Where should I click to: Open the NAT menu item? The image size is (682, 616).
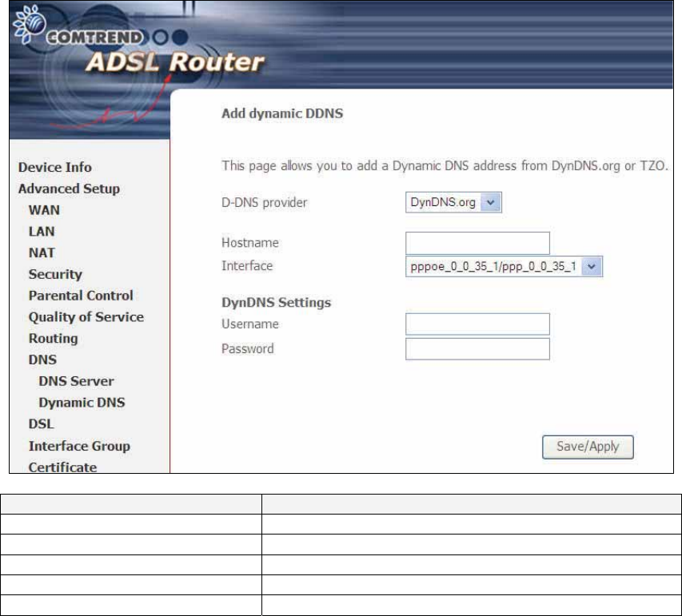(x=42, y=252)
